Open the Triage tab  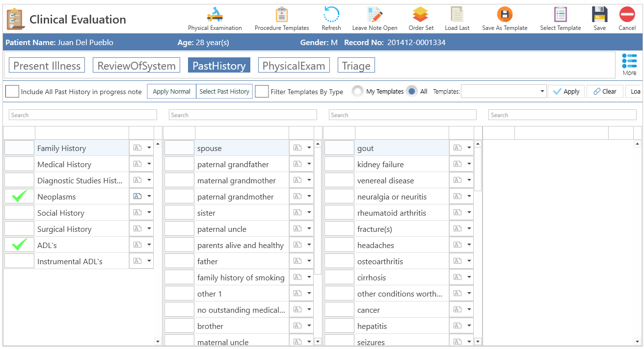356,66
